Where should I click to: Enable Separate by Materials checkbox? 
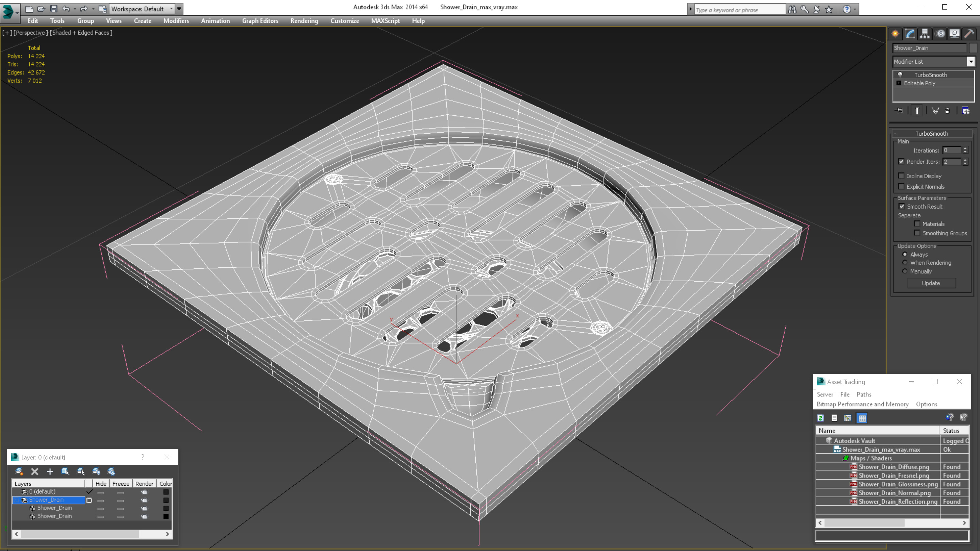917,224
